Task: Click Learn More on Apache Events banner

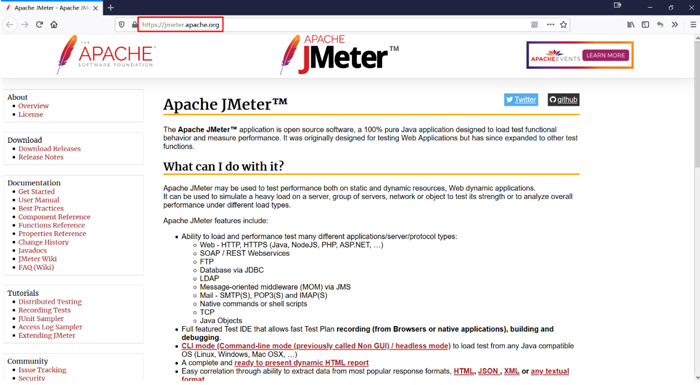Action: pyautogui.click(x=605, y=55)
